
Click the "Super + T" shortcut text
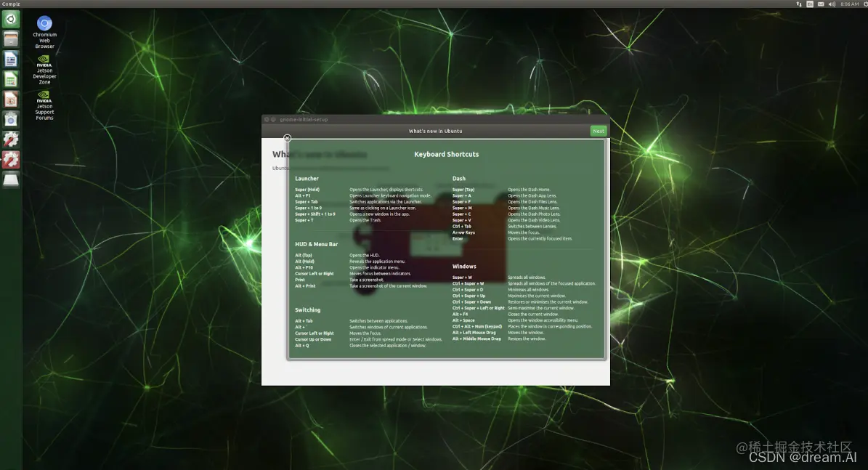click(x=304, y=220)
